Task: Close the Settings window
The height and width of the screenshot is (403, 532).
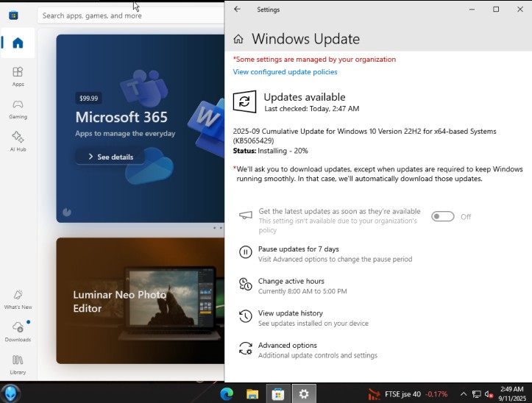Action: [520, 10]
